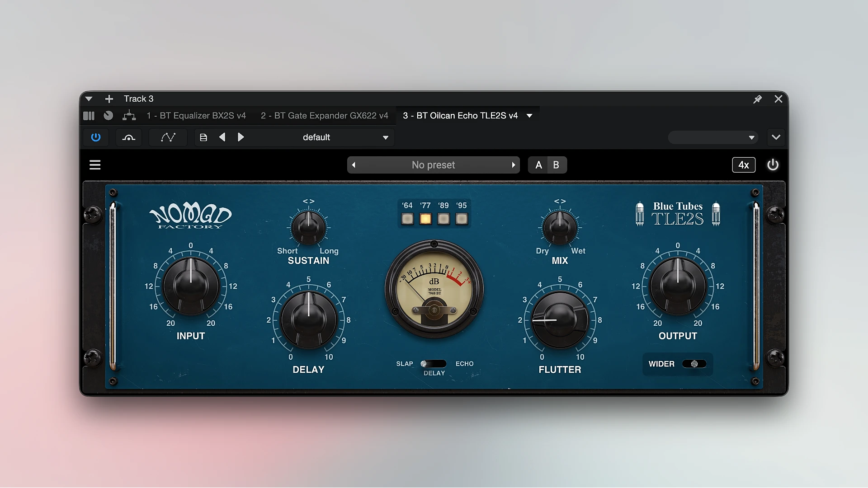The height and width of the screenshot is (488, 868).
Task: Select previous preset beside No preset
Action: point(354,165)
